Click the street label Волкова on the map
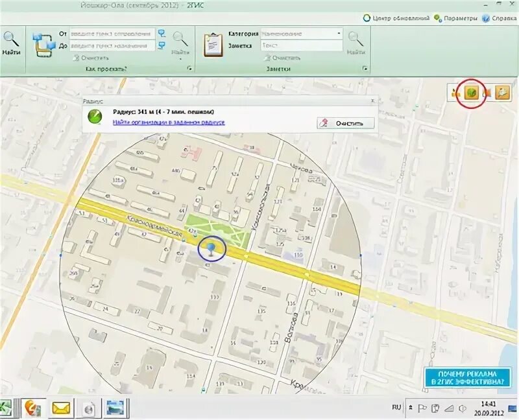Screen dimensions: 519x420 click(x=291, y=327)
